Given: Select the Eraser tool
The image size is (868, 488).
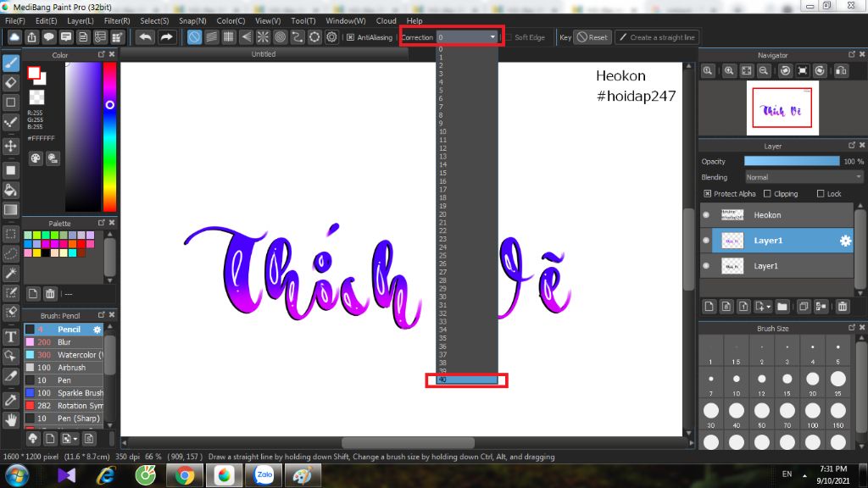Looking at the screenshot, I should [10, 82].
